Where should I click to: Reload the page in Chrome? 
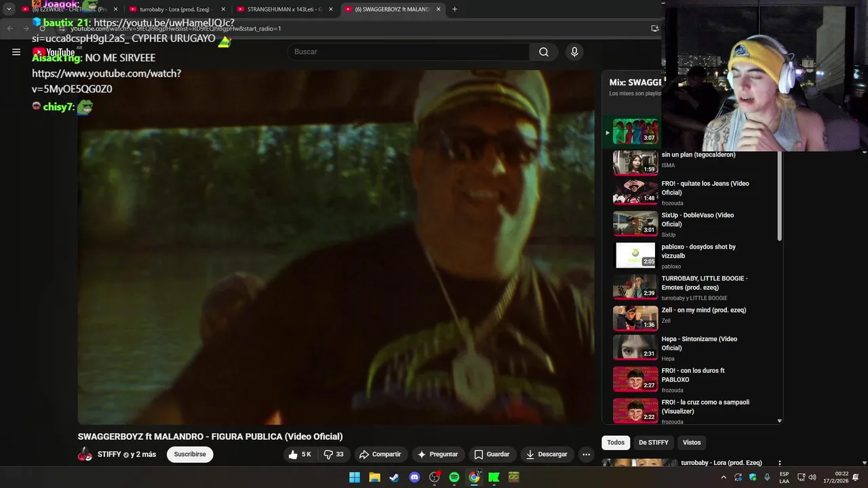[x=42, y=28]
